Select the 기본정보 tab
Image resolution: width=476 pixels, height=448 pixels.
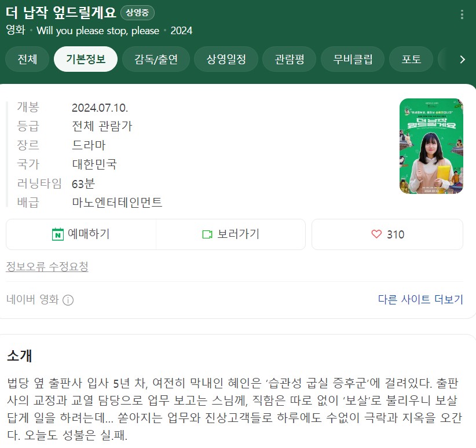[x=86, y=59]
